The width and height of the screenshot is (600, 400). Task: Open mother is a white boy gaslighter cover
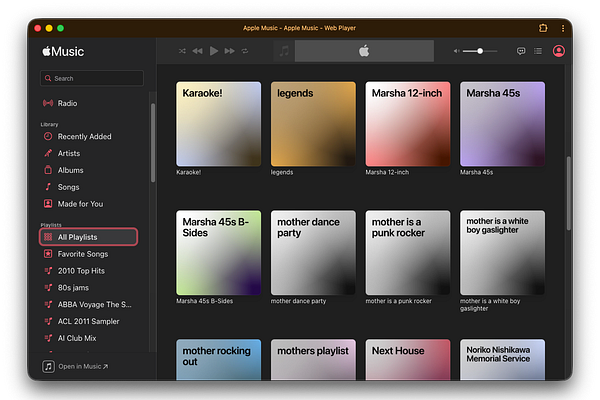pyautogui.click(x=502, y=253)
